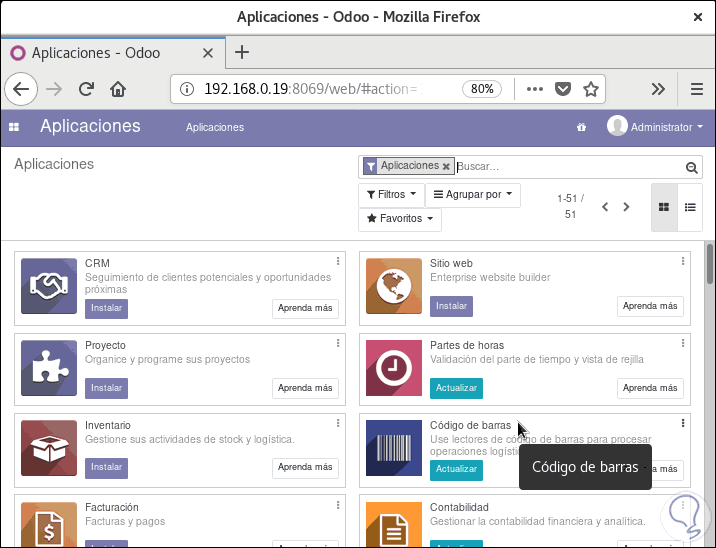
Task: Show site information for the address
Action: 187,89
